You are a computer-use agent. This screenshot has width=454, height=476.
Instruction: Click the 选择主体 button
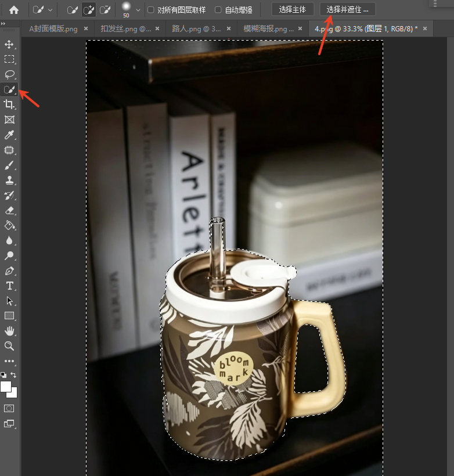[x=293, y=10]
